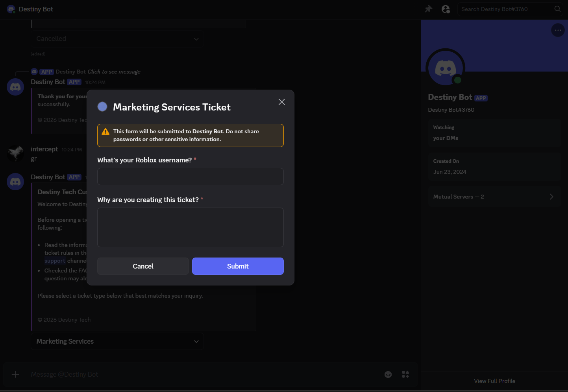Submit the Marketing Services Ticket

pyautogui.click(x=238, y=266)
